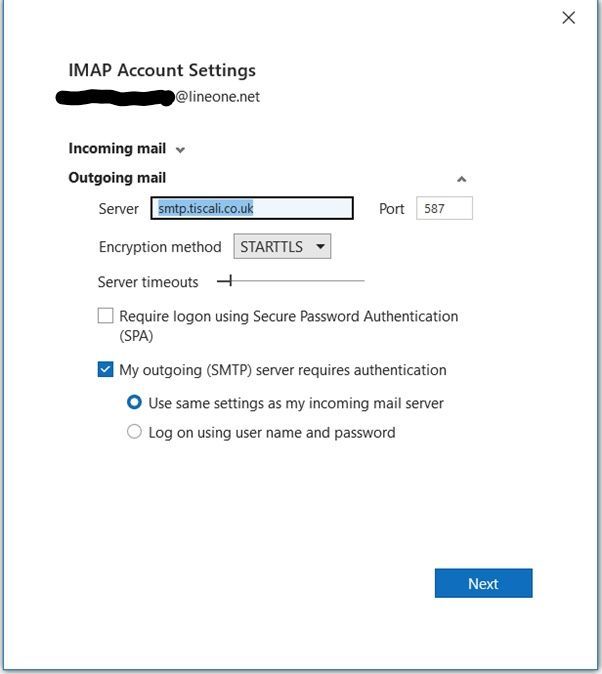Viewport: 602px width, 674px height.
Task: Click the Server timeouts slider handle
Action: 231,282
